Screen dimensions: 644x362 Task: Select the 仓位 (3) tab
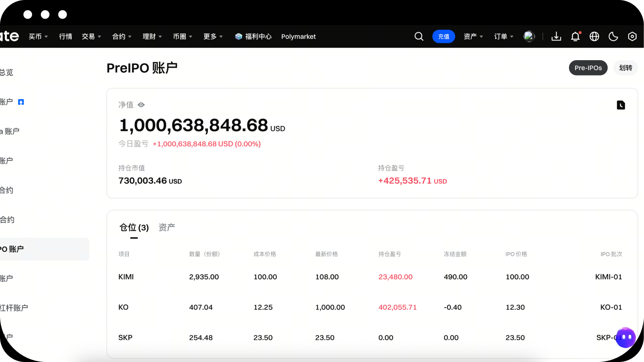click(x=134, y=228)
